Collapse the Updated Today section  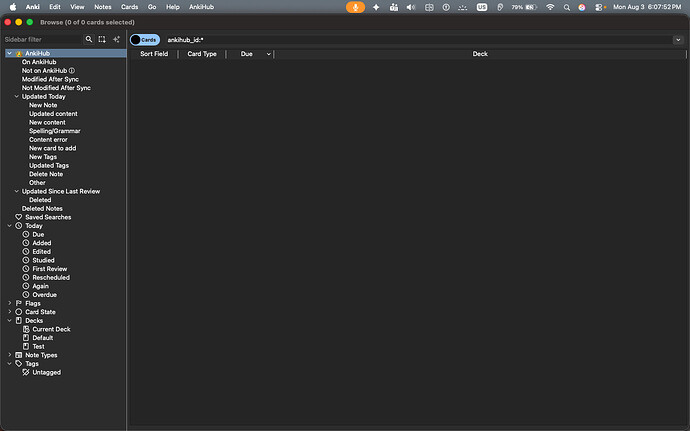point(17,96)
